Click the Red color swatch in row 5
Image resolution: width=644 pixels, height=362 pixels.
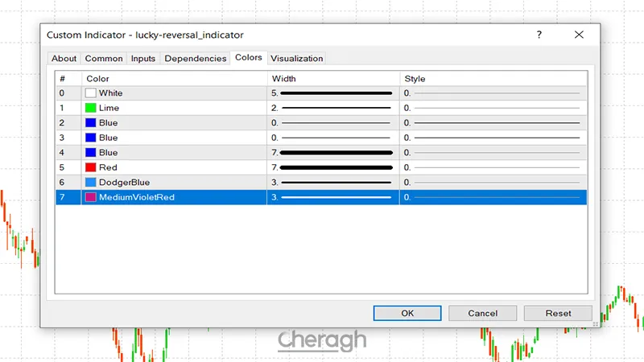tap(90, 167)
